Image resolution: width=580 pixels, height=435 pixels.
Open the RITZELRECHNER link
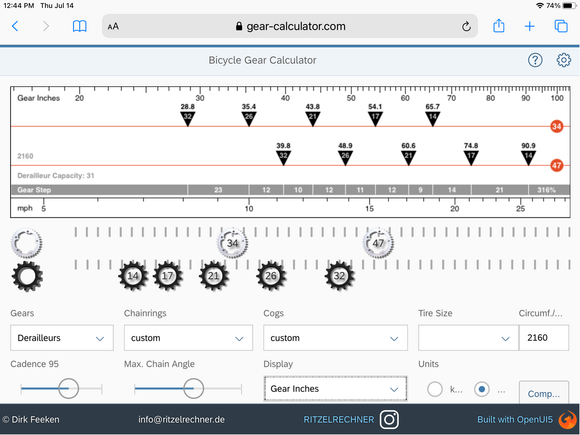338,419
